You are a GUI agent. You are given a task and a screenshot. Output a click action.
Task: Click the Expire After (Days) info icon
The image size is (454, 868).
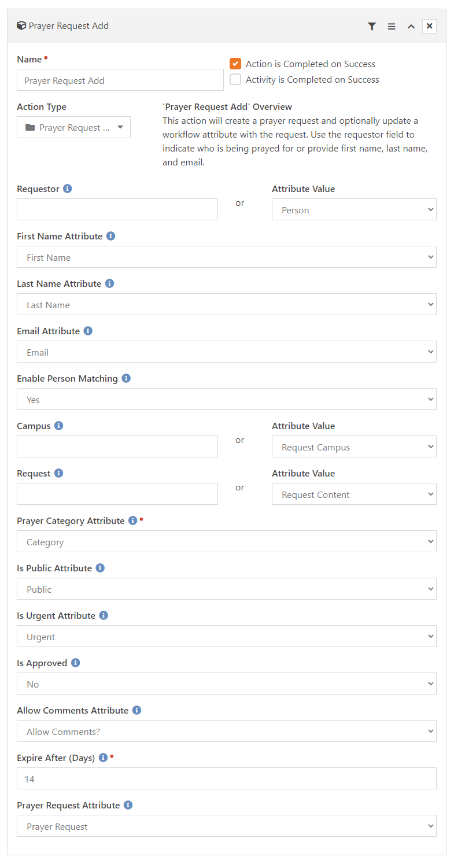[103, 758]
